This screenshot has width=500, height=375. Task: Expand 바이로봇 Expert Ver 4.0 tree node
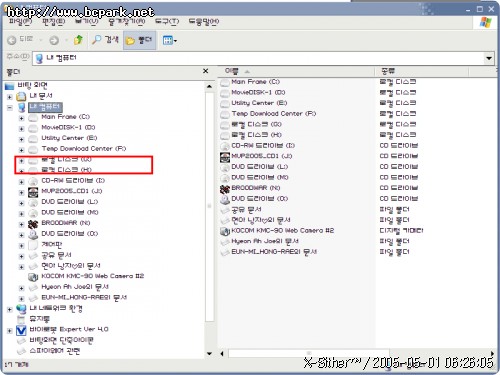(10, 331)
